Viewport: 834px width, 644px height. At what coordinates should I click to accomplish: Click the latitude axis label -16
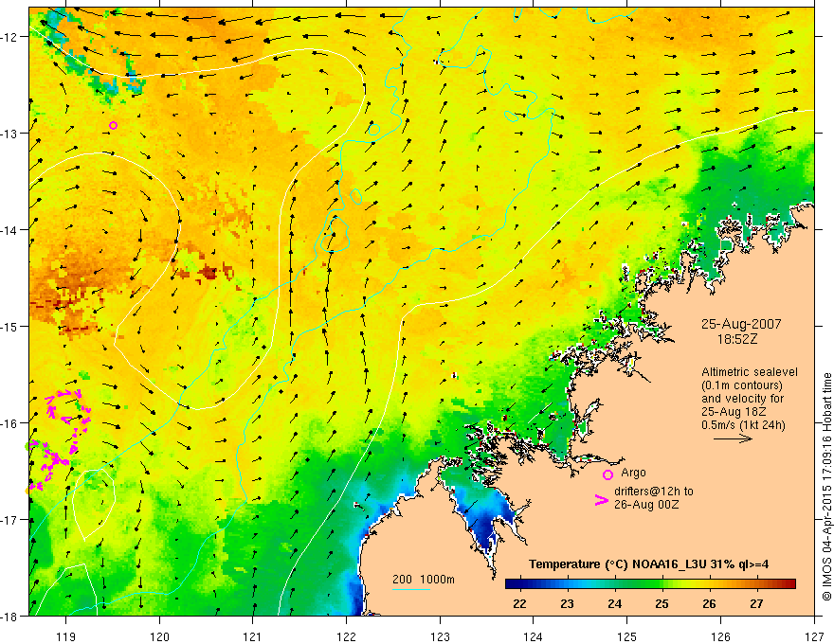(x=10, y=423)
